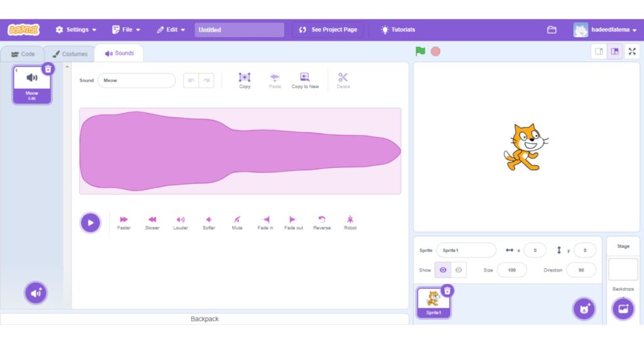The width and height of the screenshot is (644, 362).
Task: Apply the Fade out effect
Action: 294,223
